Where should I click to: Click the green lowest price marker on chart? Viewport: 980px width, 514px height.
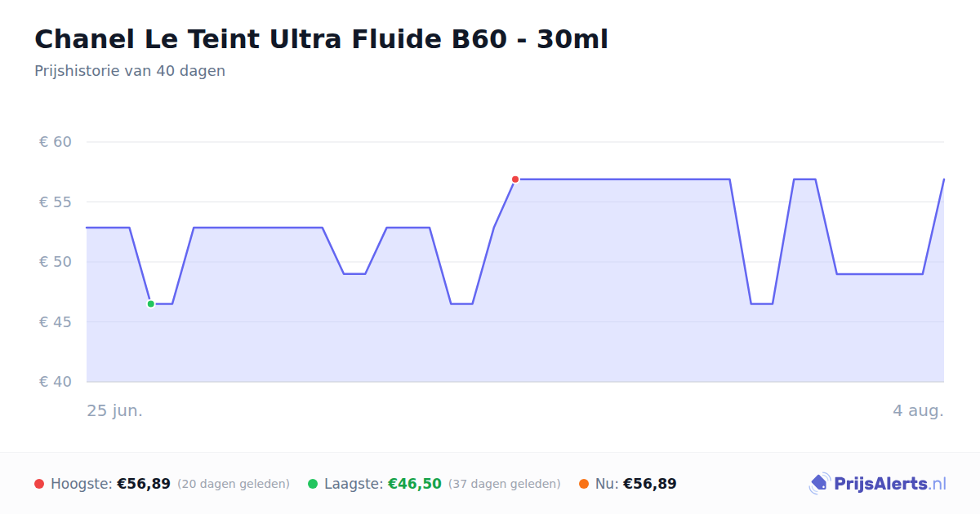[151, 304]
